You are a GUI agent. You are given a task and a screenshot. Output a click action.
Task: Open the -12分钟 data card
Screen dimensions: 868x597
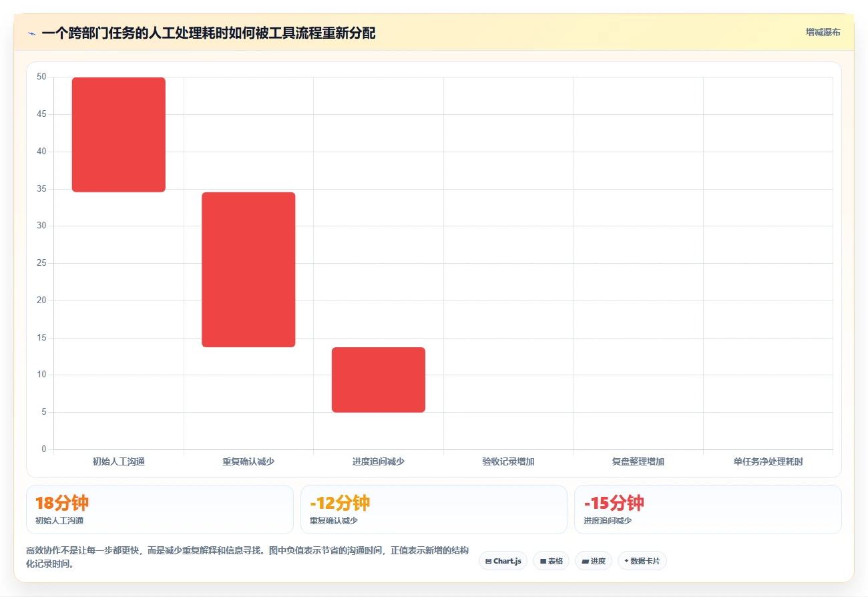(434, 510)
